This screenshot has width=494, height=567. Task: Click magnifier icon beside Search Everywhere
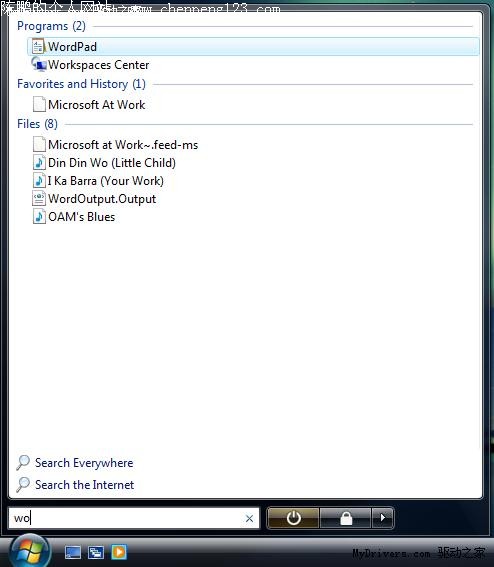point(23,462)
